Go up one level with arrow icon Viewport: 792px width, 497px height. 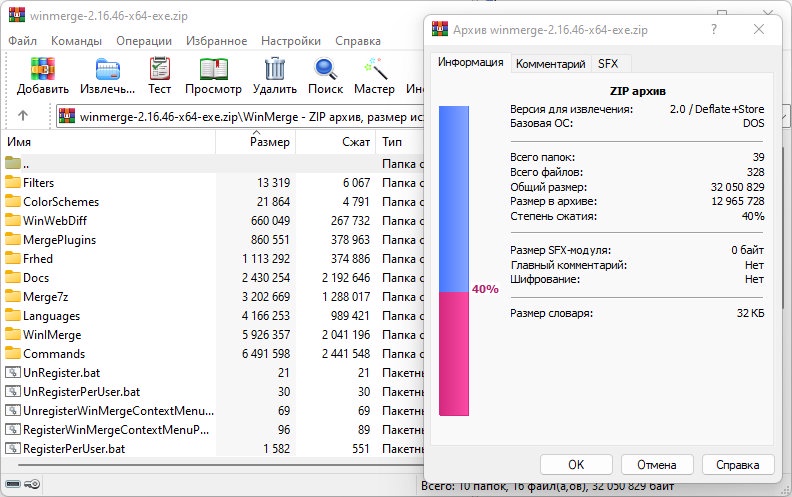click(x=22, y=116)
